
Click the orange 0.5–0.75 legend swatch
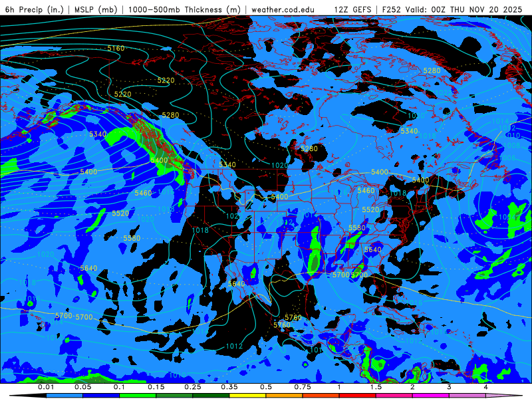coord(285,396)
